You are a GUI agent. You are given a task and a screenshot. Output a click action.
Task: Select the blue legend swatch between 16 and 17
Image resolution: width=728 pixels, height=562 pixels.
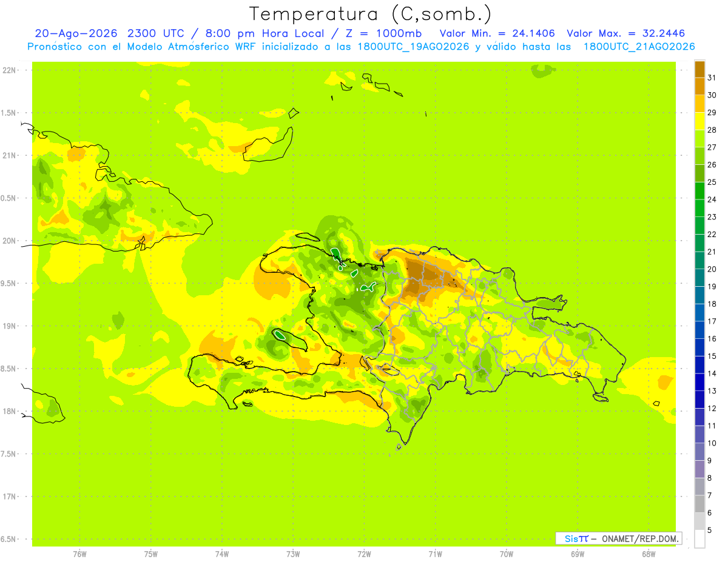(699, 330)
